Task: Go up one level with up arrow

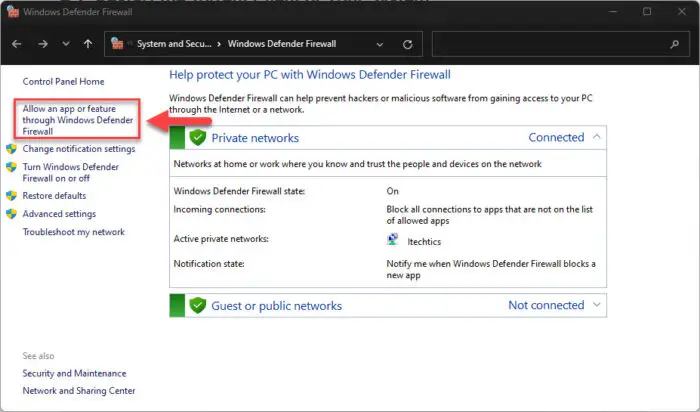Action: click(x=88, y=44)
